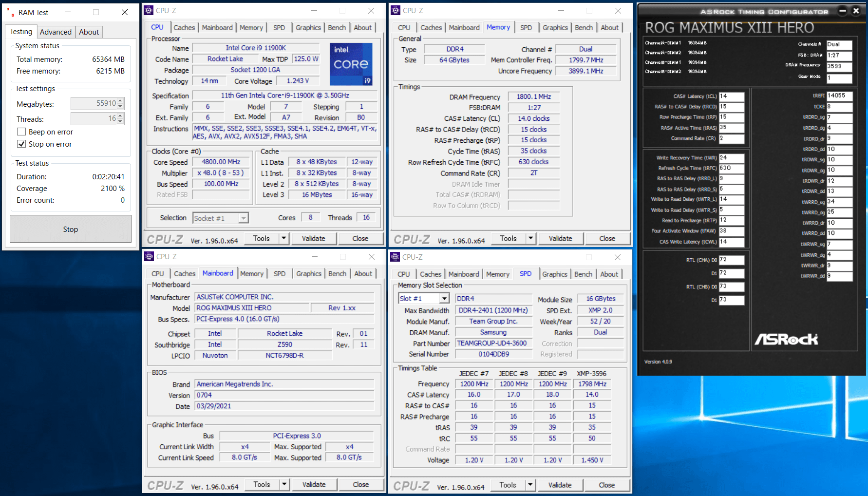The height and width of the screenshot is (496, 868).
Task: Click the CPU-Z title icon in the CPU tab window
Action: pyautogui.click(x=149, y=10)
